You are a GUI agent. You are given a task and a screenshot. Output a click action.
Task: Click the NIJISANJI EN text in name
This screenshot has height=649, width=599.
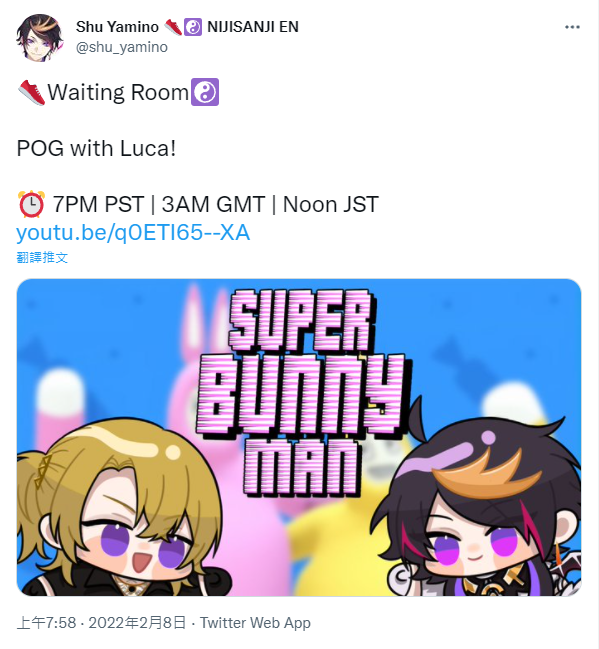pyautogui.click(x=253, y=27)
